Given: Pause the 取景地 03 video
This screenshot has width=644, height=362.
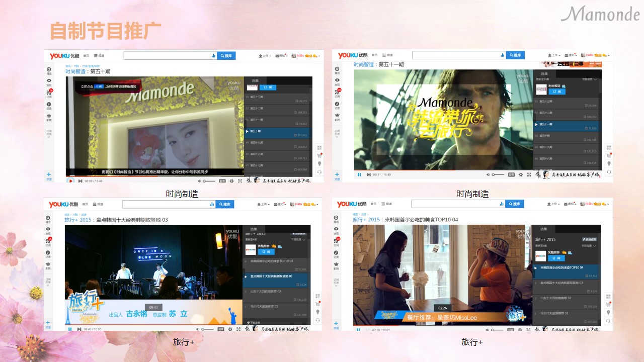Looking at the screenshot, I should (70, 329).
